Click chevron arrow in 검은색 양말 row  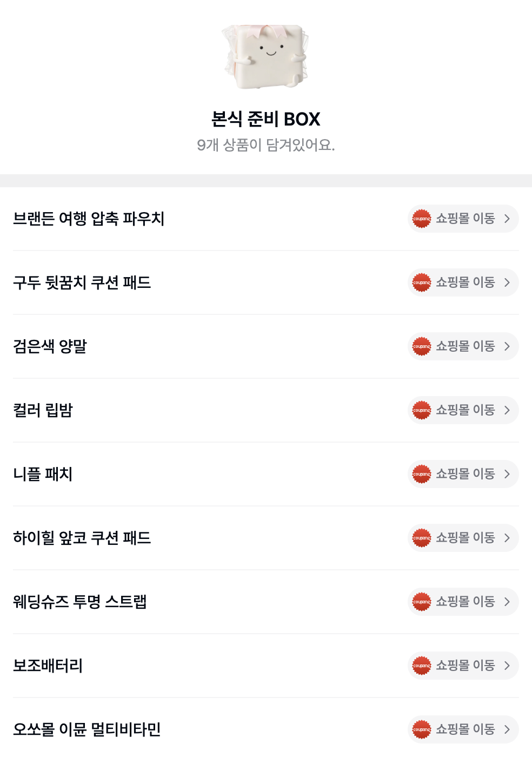[507, 346]
